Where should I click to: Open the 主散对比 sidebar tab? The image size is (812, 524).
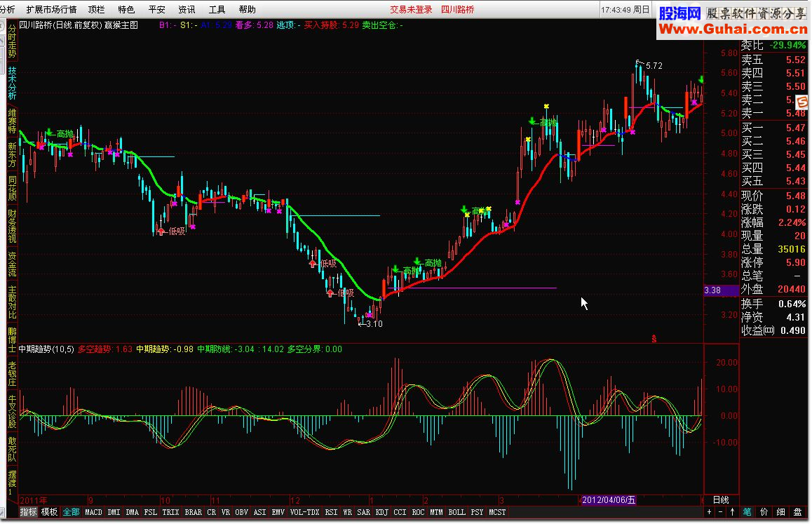(x=12, y=302)
